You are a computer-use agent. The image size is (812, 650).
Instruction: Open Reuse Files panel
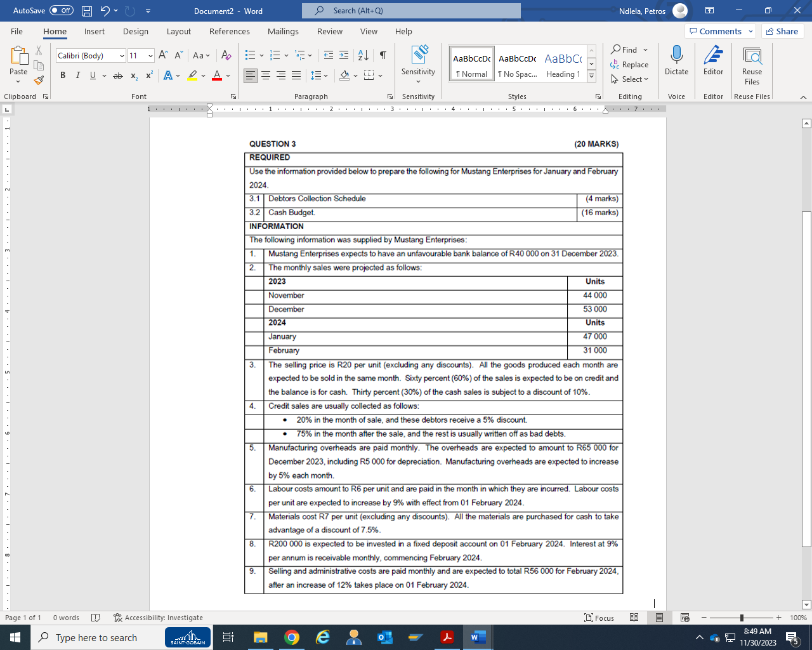click(x=752, y=65)
